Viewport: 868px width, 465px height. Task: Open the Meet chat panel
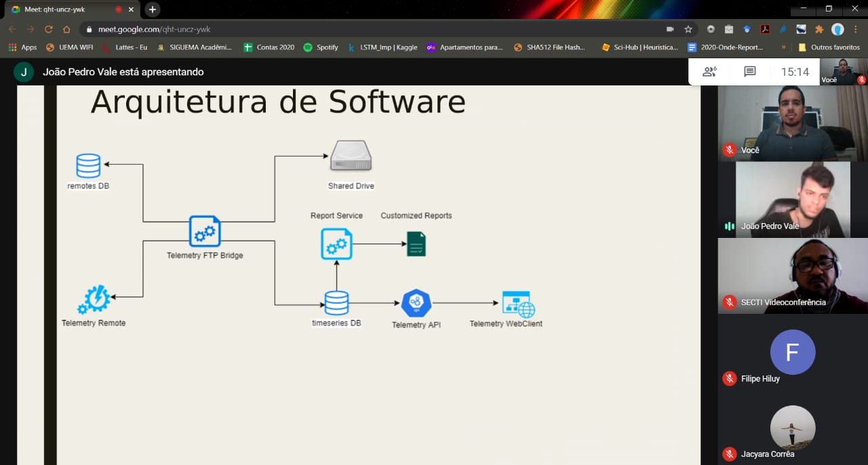749,72
